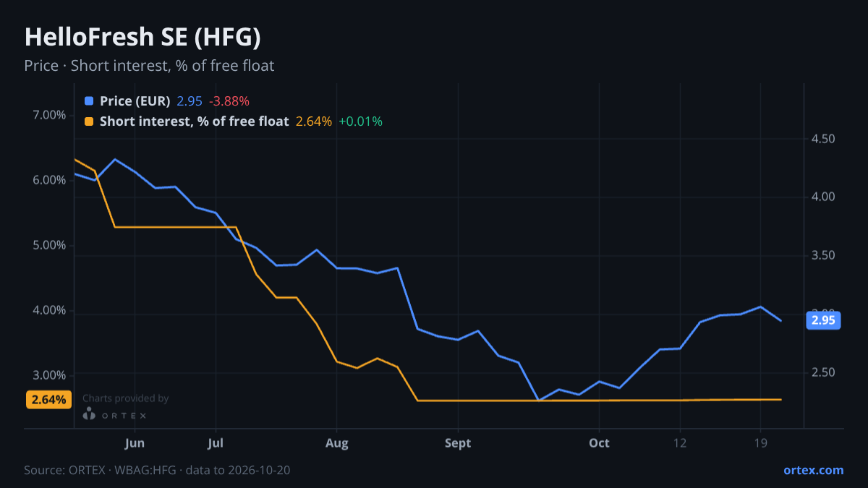This screenshot has width=868, height=488.
Task: Click the 3.50 right axis label
Action: coord(823,256)
